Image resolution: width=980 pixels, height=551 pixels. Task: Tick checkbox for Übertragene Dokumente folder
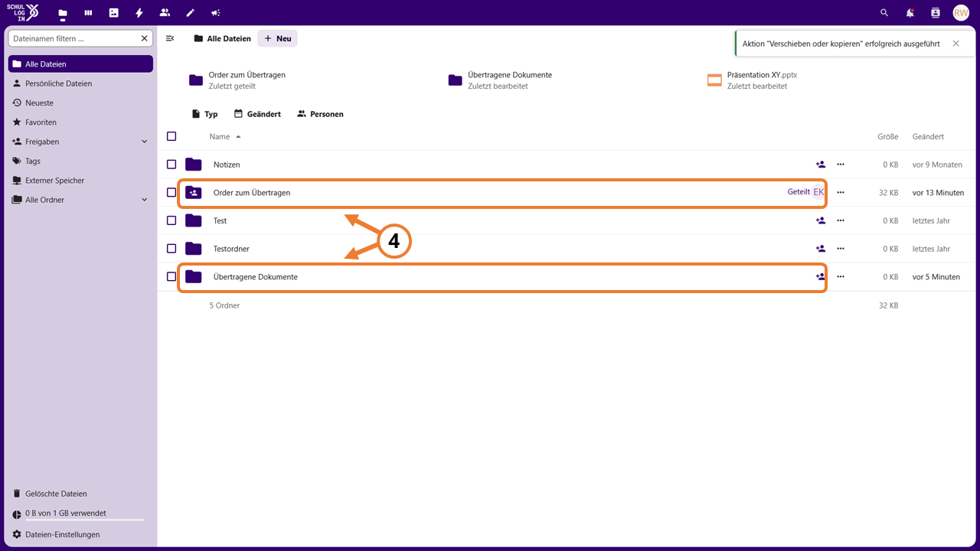(x=171, y=276)
